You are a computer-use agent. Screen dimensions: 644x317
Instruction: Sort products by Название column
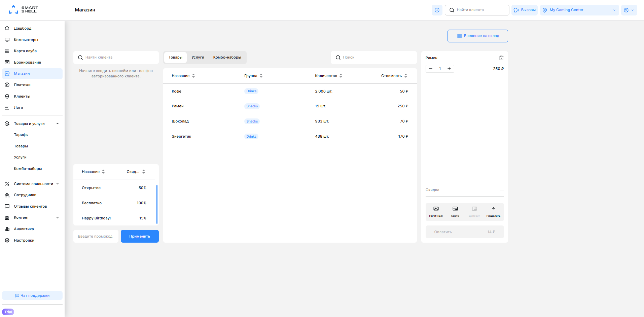(183, 76)
